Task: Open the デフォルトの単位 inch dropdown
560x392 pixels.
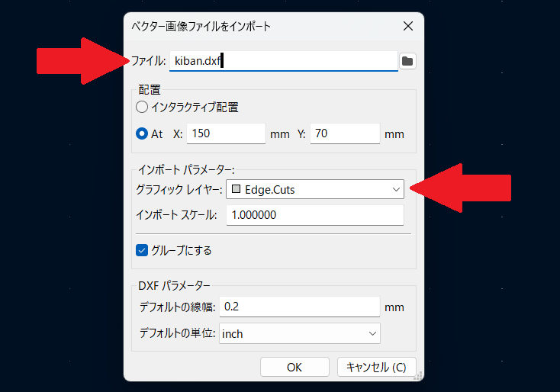Action: point(300,333)
